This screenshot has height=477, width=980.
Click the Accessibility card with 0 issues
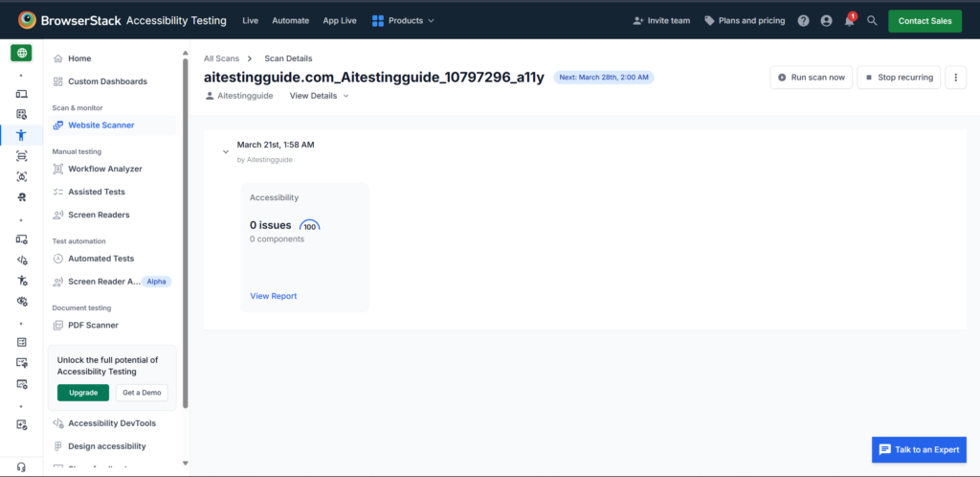[x=305, y=247]
